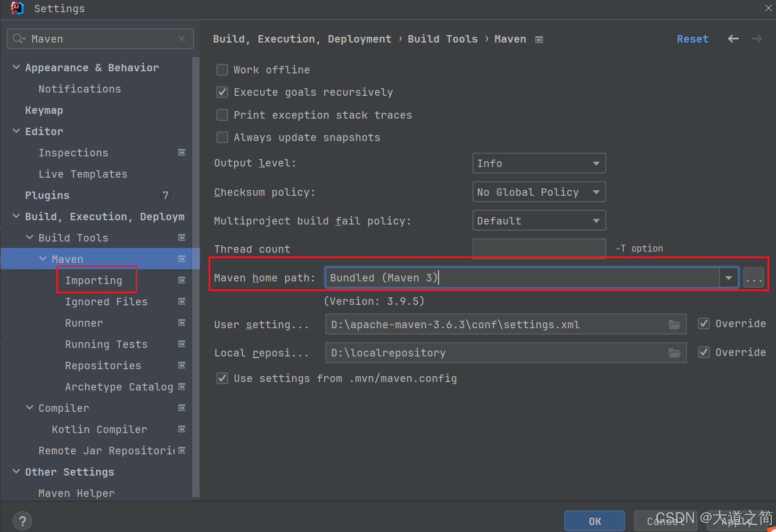Click the User settings file path field
Screen dimensions: 776x532
[506, 325]
